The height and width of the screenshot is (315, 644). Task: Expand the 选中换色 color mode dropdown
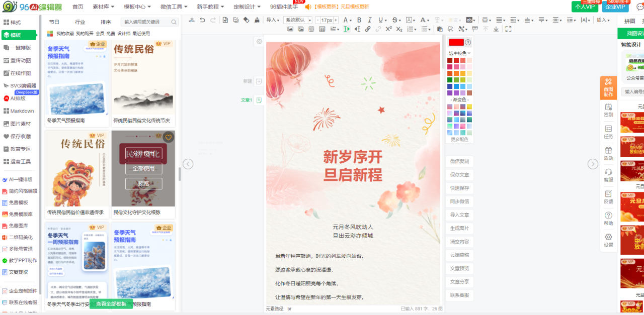tap(459, 53)
